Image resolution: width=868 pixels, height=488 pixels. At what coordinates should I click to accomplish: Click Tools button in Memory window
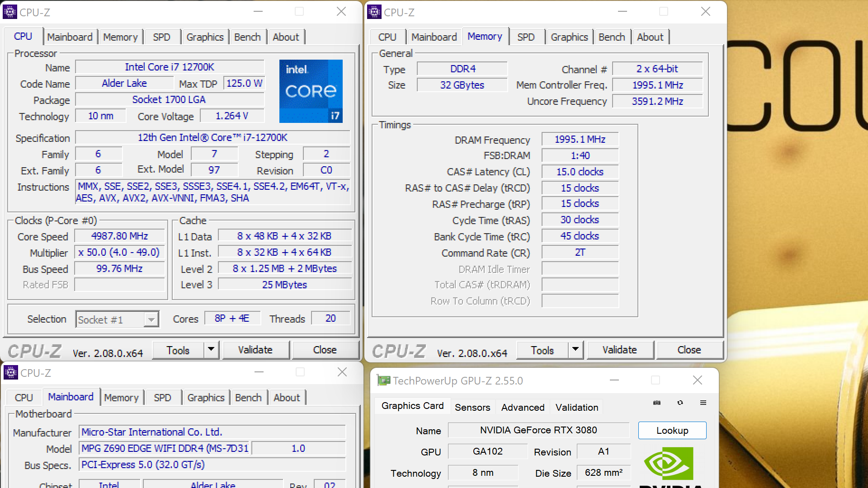point(542,350)
